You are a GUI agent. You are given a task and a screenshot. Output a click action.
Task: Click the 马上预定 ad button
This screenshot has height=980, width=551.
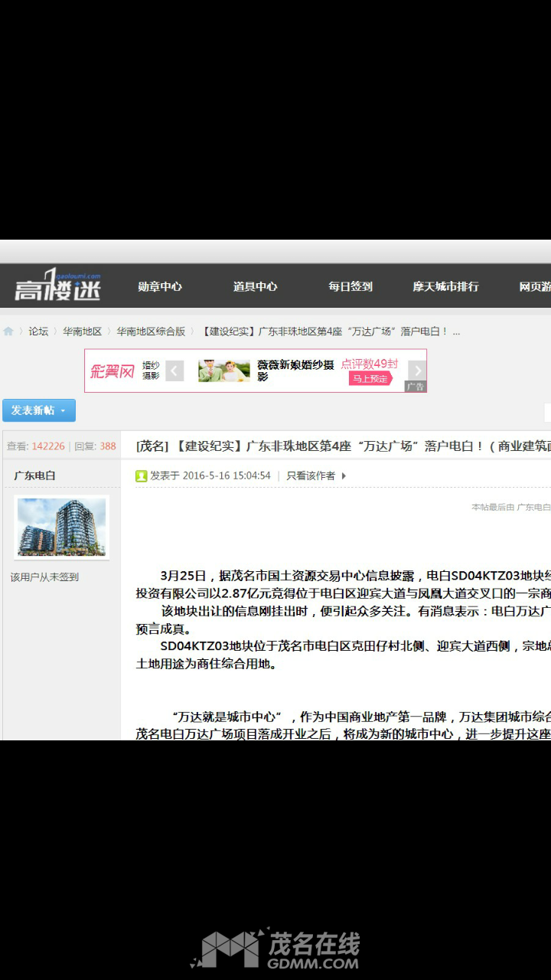coord(370,378)
